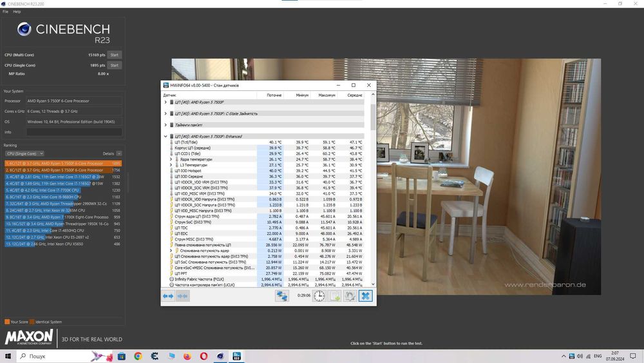Reset sensor statistics with clock icon

point(319,296)
